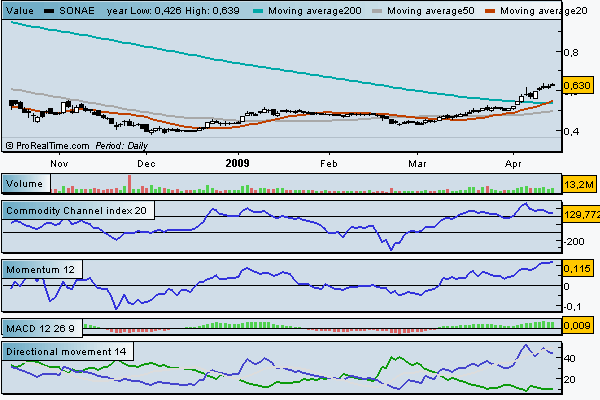
Task: Click the teal Moving average200 legend swatch
Action: point(258,11)
